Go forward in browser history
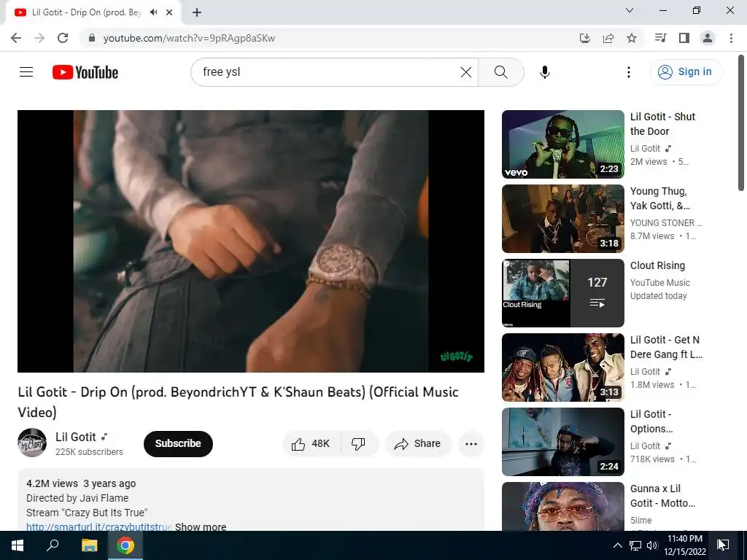 pos(39,38)
